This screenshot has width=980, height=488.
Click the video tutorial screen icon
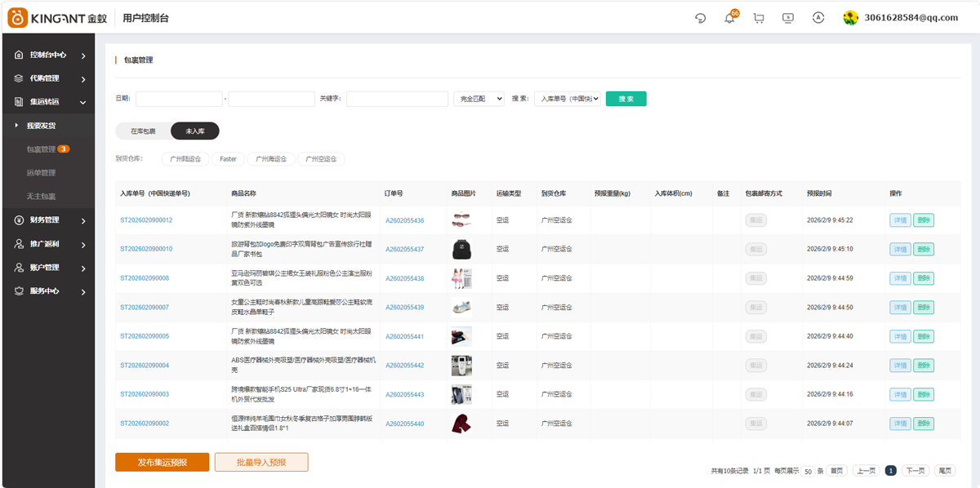click(x=788, y=18)
